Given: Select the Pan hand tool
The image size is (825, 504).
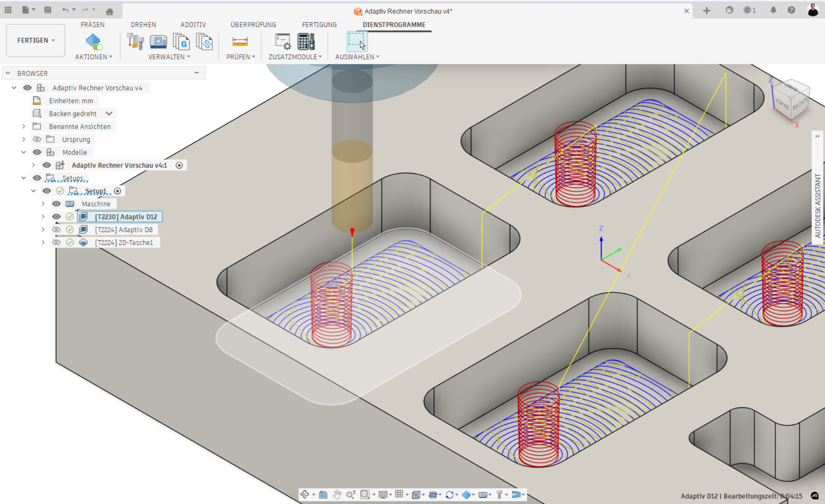Looking at the screenshot, I should (337, 495).
